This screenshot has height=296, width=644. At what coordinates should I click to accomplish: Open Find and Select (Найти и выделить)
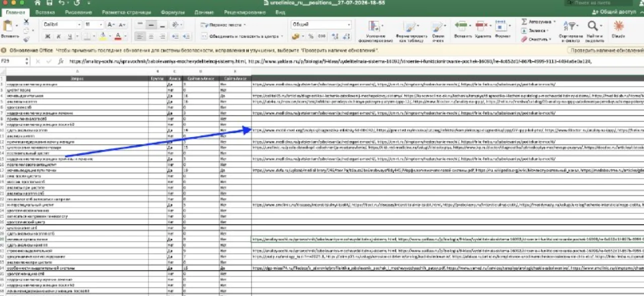tap(594, 31)
